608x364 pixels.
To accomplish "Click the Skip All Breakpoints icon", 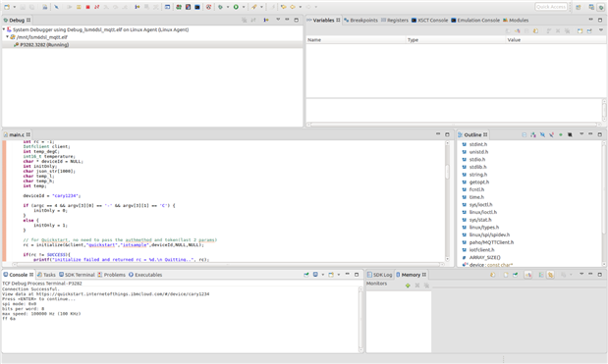I will tap(57, 7).
